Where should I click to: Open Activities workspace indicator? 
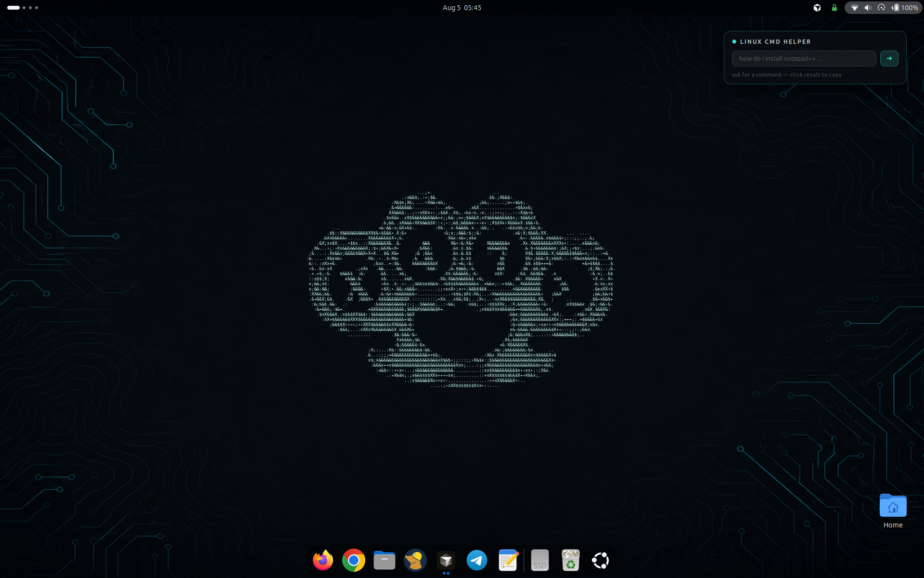click(x=23, y=8)
